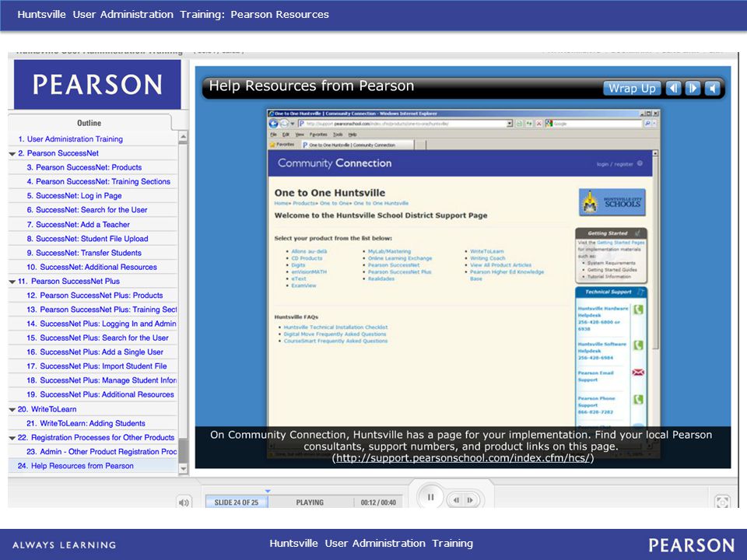The width and height of the screenshot is (747, 560).
Task: Click the Huntsville City Schools logo
Action: pyautogui.click(x=612, y=202)
